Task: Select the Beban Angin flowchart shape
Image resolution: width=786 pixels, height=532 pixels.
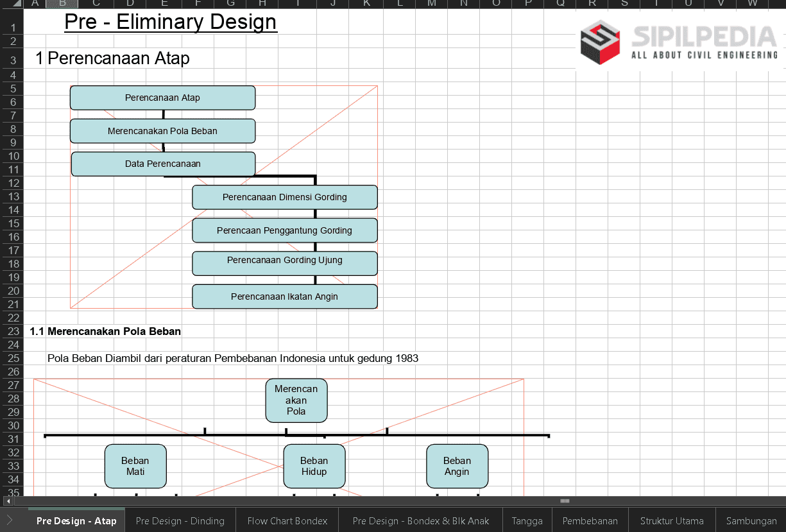Action: (457, 466)
